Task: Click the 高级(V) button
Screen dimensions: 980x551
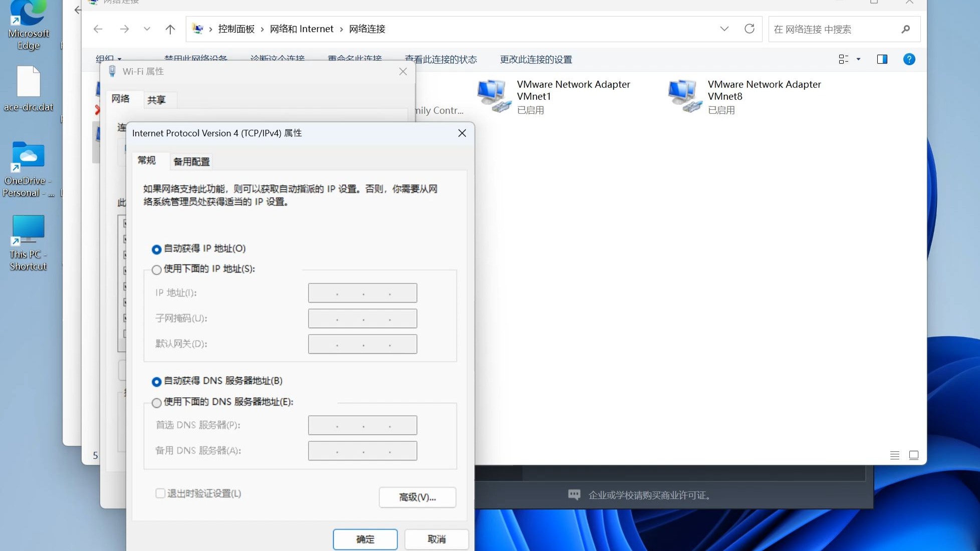Action: coord(417,497)
